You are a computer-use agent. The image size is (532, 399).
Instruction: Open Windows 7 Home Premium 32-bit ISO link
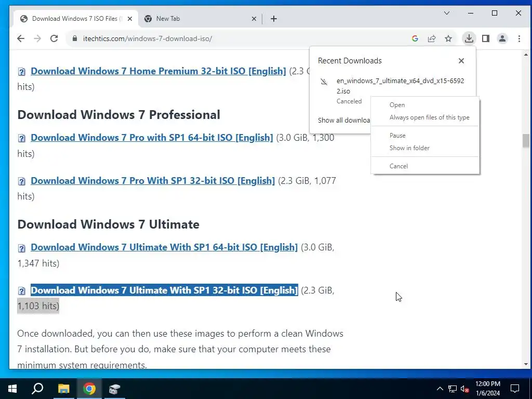(158, 71)
